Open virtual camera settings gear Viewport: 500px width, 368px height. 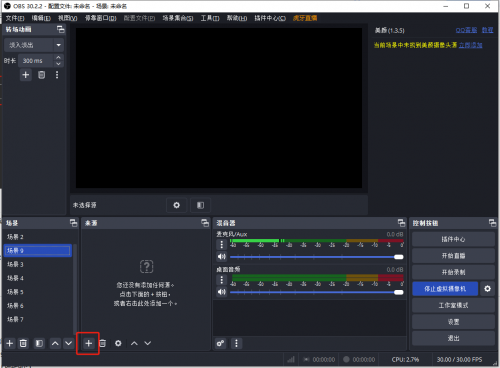coord(487,289)
